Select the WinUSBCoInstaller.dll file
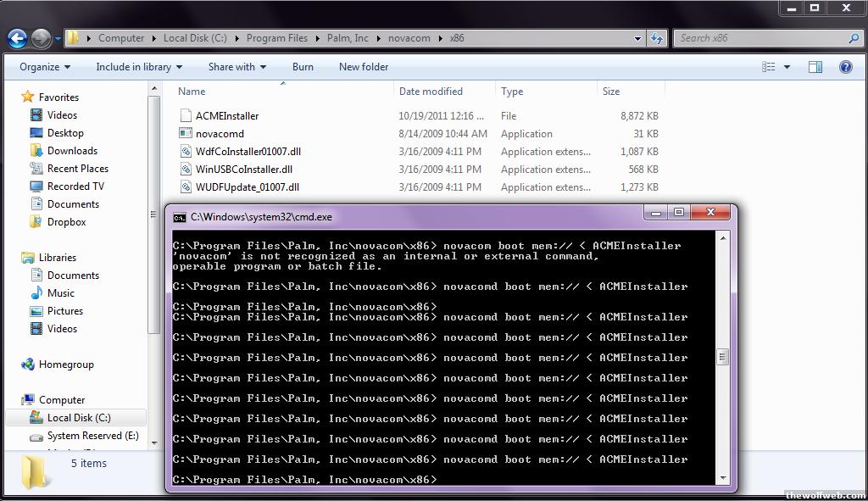This screenshot has height=501, width=868. 243,170
